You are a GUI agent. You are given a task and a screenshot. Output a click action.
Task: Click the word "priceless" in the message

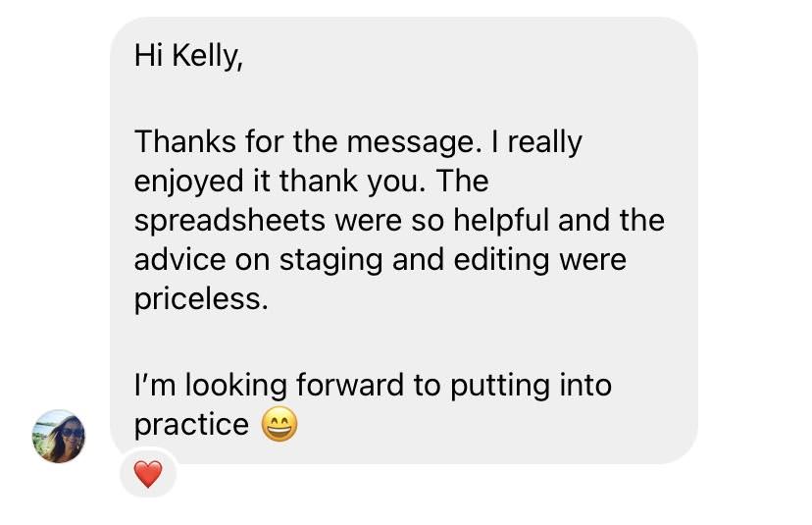[x=198, y=298]
